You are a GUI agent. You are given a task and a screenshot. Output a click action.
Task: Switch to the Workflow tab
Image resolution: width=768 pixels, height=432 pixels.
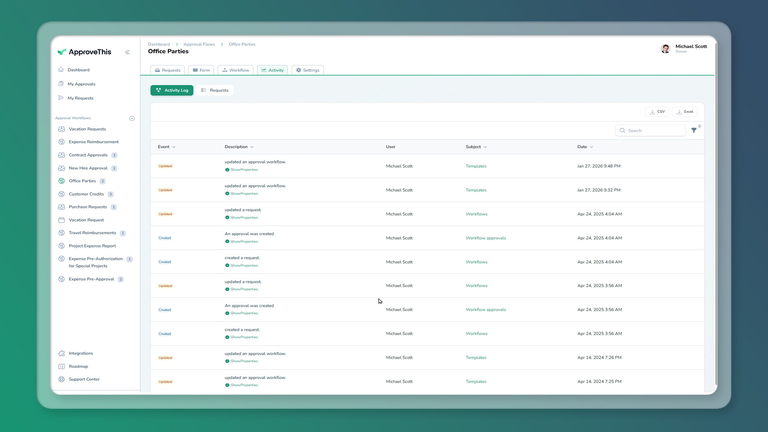[x=236, y=70]
